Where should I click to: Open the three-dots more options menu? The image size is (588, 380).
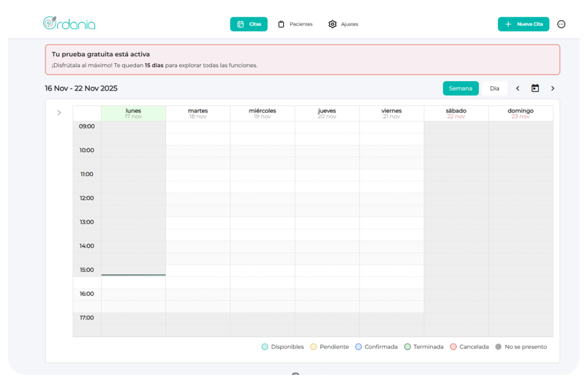(x=562, y=24)
